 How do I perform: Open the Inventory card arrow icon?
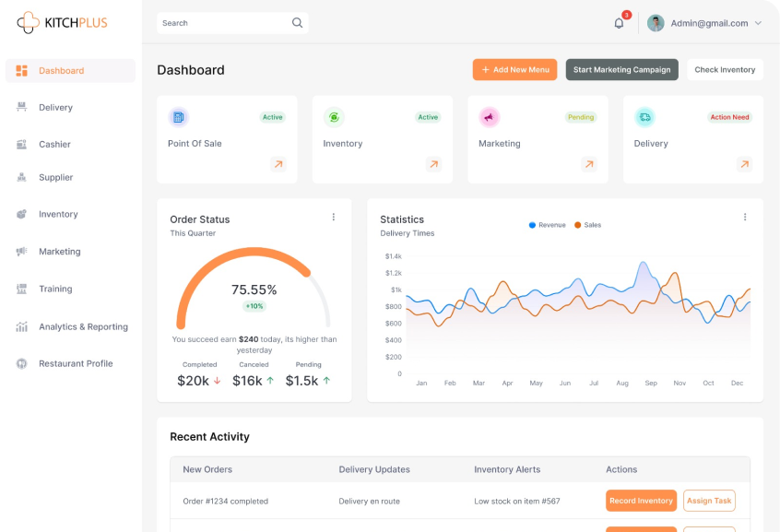pos(433,164)
